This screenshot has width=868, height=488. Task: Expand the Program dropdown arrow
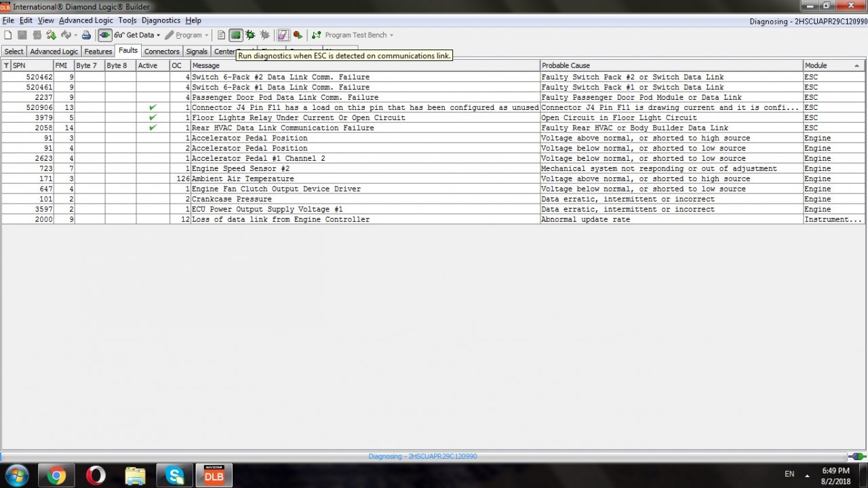(207, 35)
